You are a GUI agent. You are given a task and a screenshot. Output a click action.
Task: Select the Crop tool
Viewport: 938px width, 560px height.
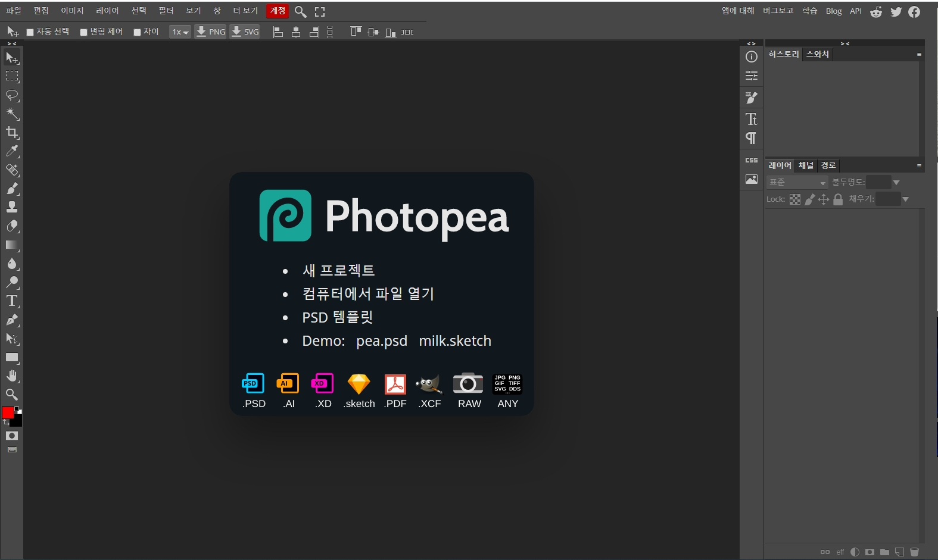pos(12,132)
